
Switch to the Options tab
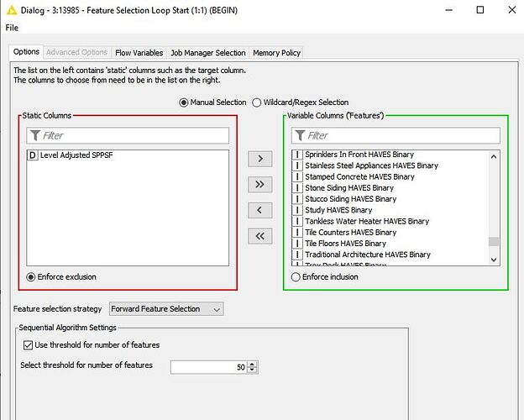click(x=26, y=52)
